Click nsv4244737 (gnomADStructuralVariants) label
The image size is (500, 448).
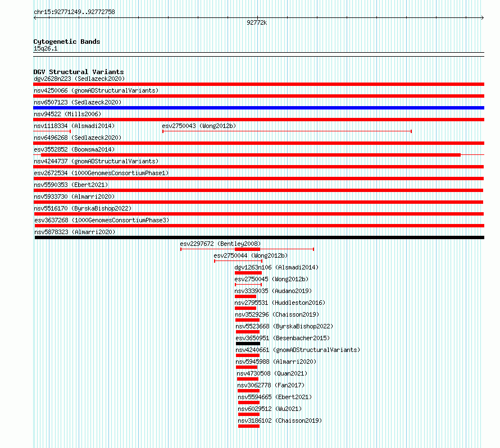click(96, 161)
